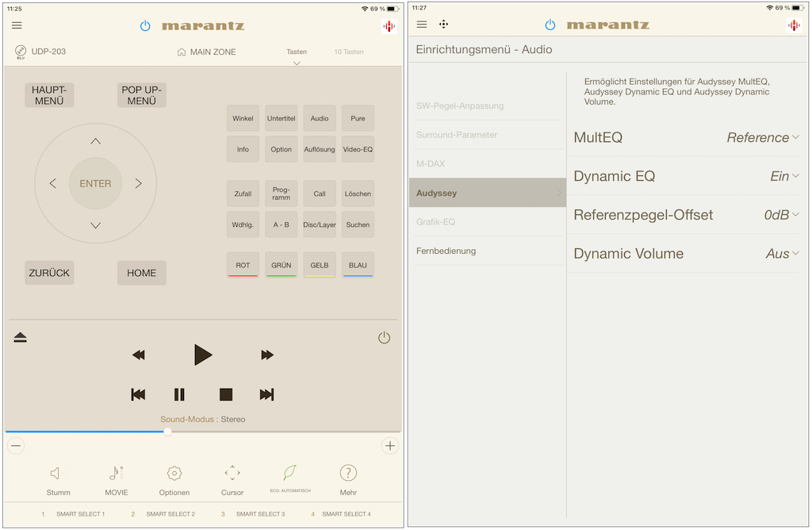812x530 pixels.
Task: Navigate down with cursor pad arrow
Action: 95,225
